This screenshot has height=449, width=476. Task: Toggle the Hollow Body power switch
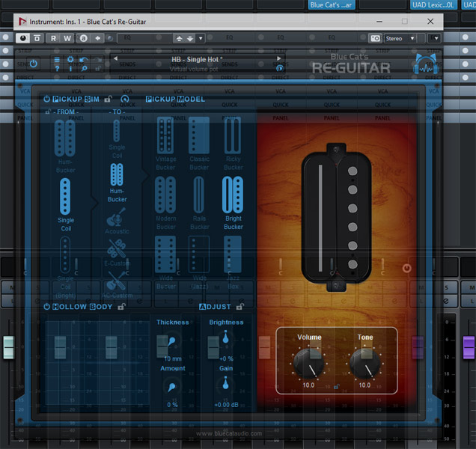(x=46, y=306)
